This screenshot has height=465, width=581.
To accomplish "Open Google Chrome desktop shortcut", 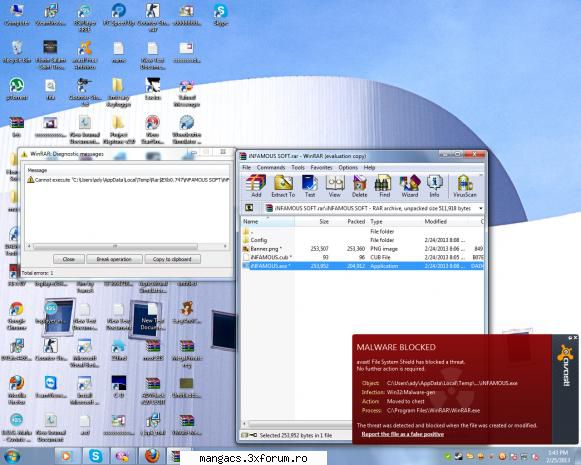I will pos(16,316).
